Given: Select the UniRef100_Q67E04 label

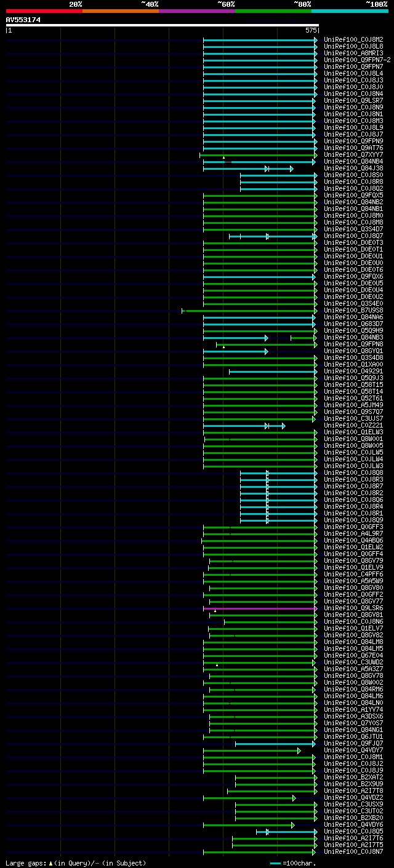Looking at the screenshot, I should click(x=353, y=656).
